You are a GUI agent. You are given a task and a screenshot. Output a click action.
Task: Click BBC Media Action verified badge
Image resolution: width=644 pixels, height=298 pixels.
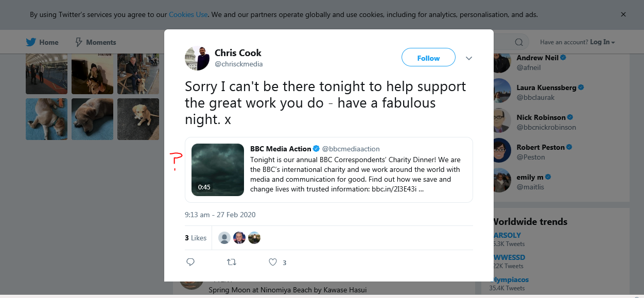coord(317,149)
